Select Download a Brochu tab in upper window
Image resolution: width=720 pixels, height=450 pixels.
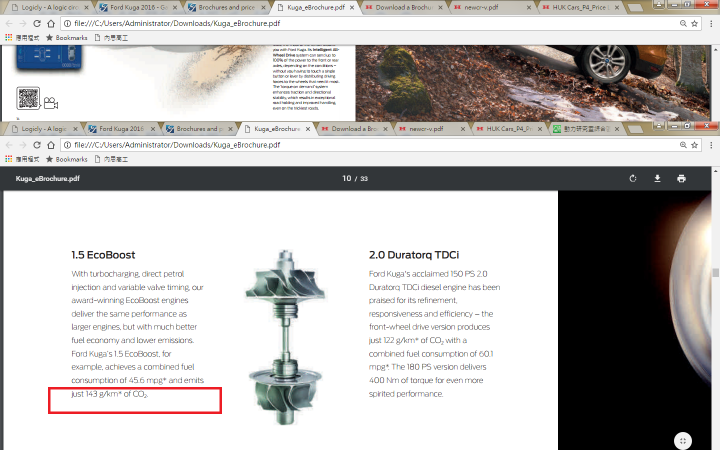click(404, 7)
